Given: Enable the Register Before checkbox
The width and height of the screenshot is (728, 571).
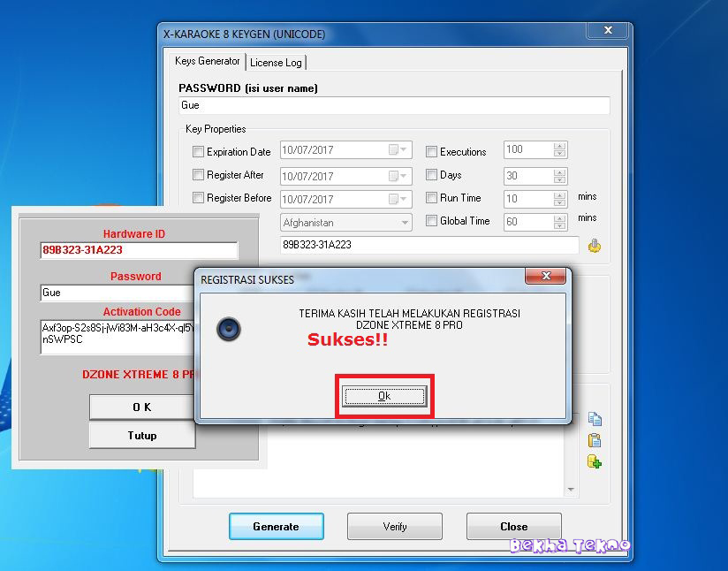Looking at the screenshot, I should pyautogui.click(x=198, y=197).
